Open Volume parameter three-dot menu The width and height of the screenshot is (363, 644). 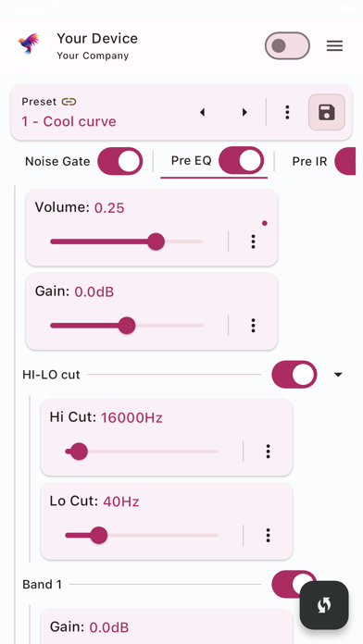(253, 241)
